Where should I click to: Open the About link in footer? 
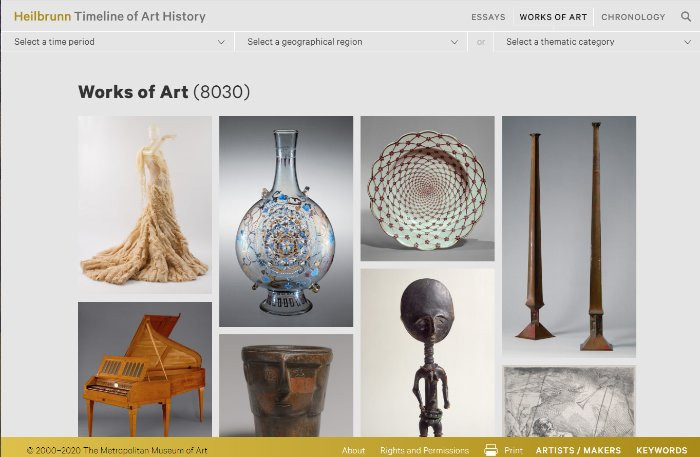(x=353, y=450)
